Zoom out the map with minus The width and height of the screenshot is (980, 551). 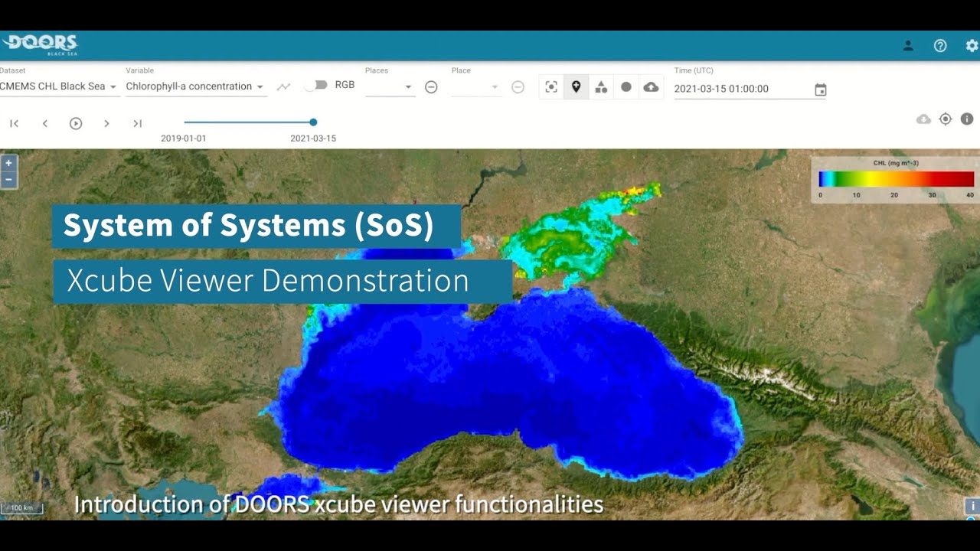[x=8, y=180]
